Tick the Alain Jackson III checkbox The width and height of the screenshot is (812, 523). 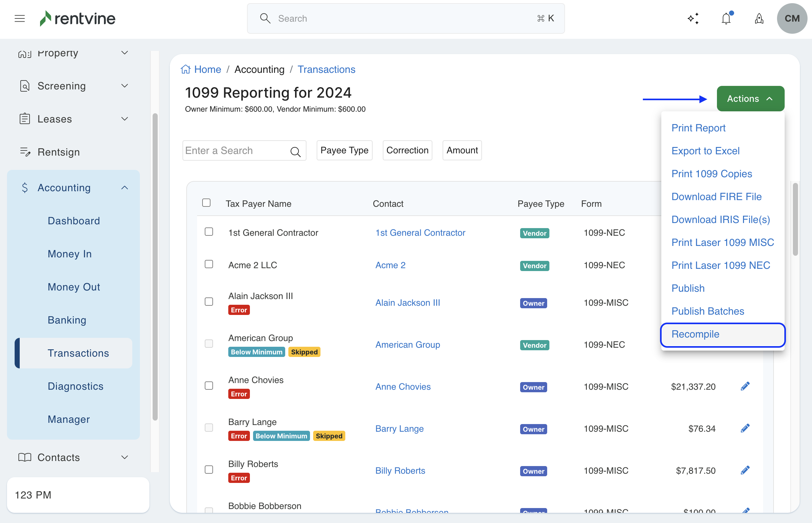[209, 302]
